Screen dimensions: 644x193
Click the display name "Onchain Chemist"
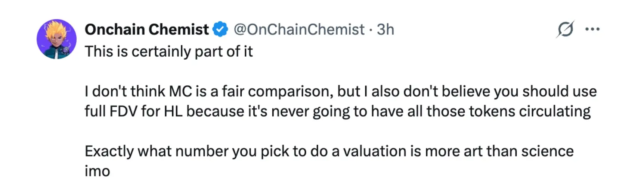pyautogui.click(x=147, y=29)
